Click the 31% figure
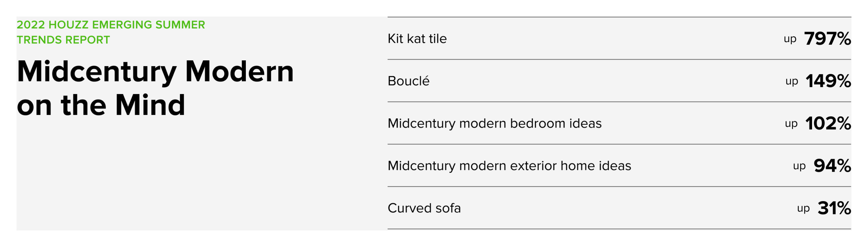 pos(834,208)
